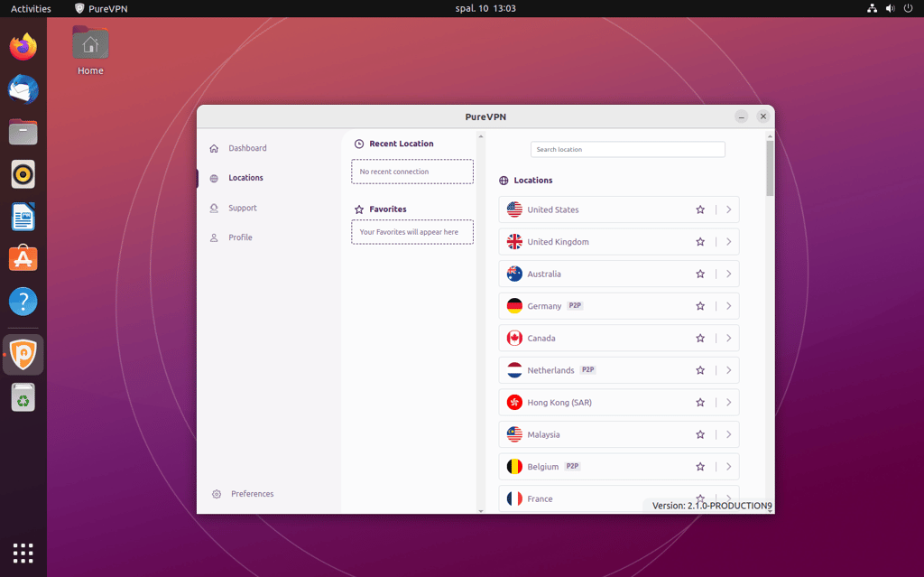Expand Malaysia locations chevron
The image size is (924, 577).
[x=729, y=435]
